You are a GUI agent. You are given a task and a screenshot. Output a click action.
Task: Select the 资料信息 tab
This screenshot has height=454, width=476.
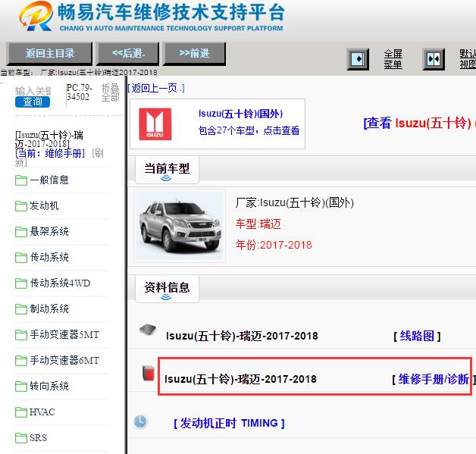click(x=167, y=289)
